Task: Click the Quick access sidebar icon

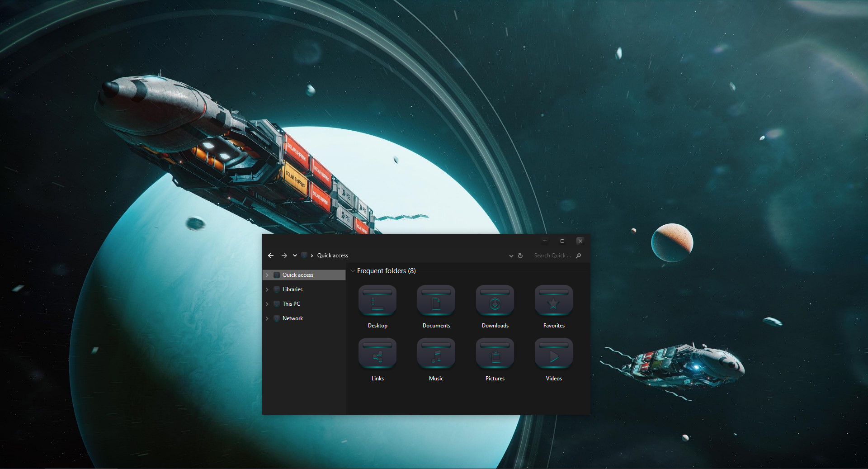Action: 277,275
